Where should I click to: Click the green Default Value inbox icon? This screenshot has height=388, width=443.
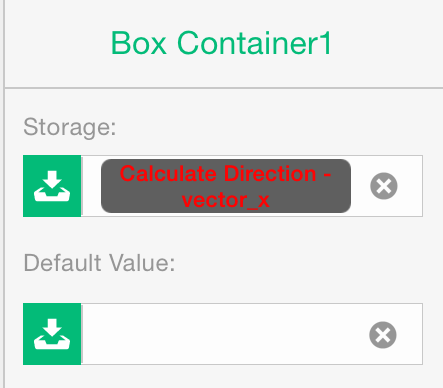coord(52,334)
